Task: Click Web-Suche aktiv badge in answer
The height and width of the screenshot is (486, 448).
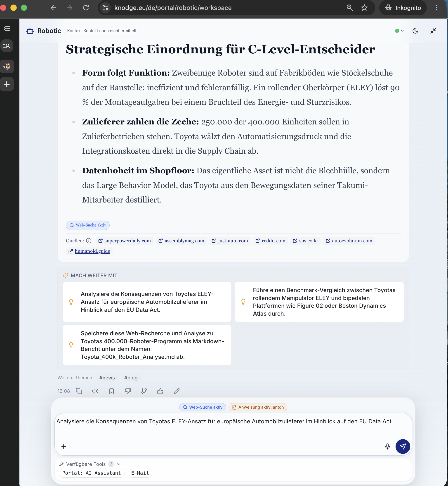Action: coord(88,225)
